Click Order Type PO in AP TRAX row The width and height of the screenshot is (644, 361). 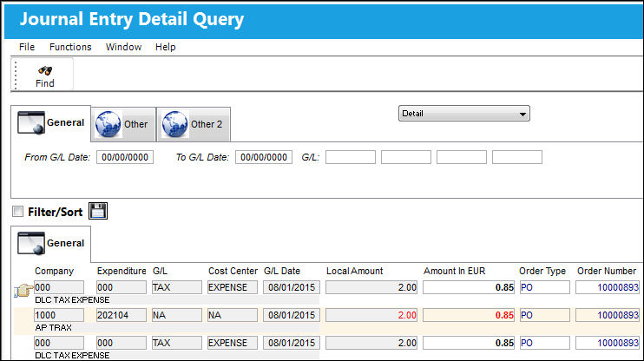(x=544, y=315)
